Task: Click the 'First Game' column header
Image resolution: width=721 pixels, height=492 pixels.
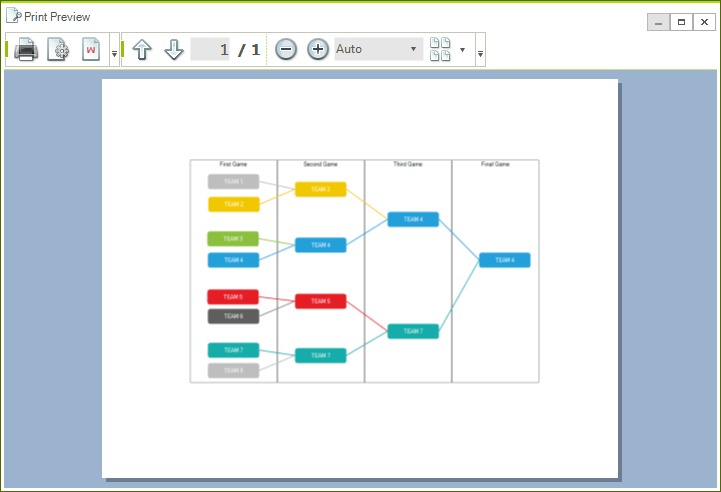Action: coord(233,164)
